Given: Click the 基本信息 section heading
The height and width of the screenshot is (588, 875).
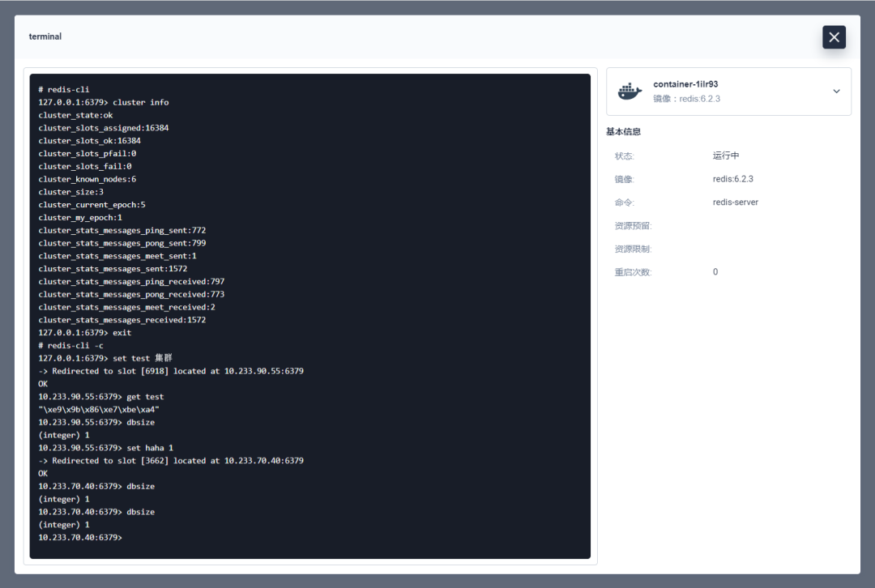Looking at the screenshot, I should [623, 132].
